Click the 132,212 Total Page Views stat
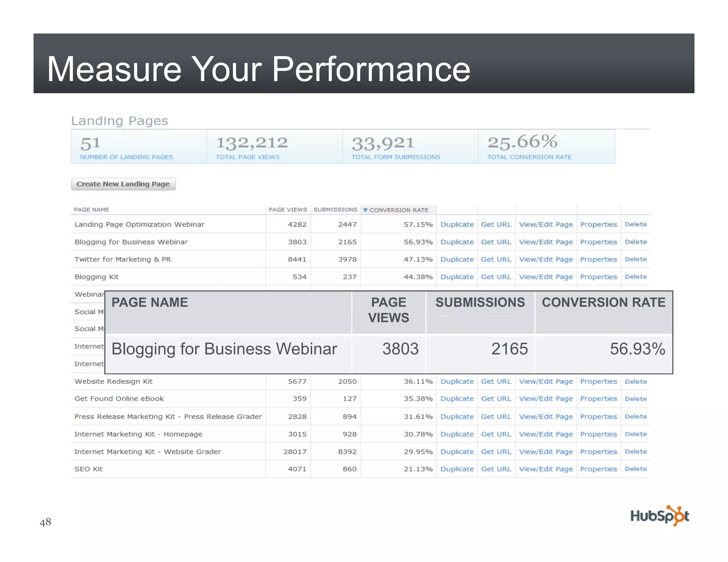728x562 pixels. [274, 147]
